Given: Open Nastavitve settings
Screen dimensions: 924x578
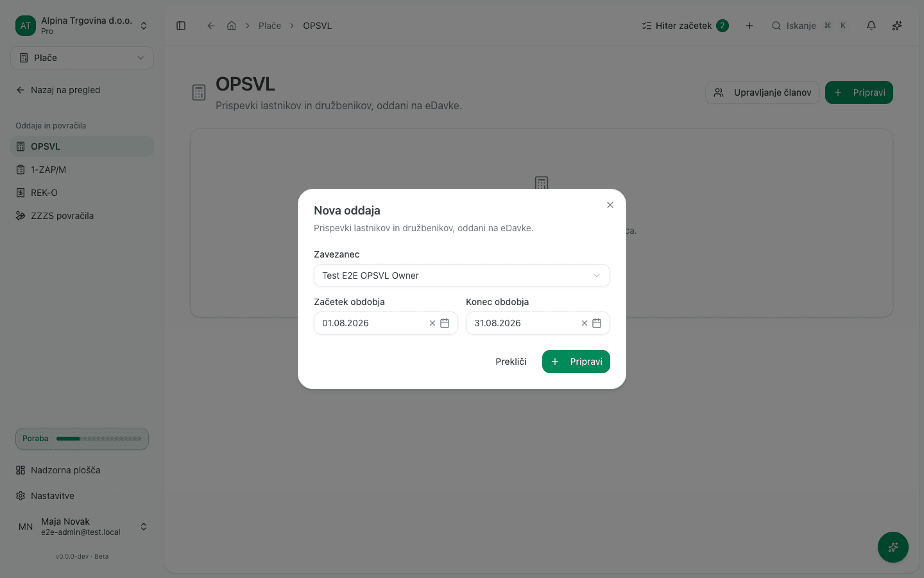Looking at the screenshot, I should [82, 496].
